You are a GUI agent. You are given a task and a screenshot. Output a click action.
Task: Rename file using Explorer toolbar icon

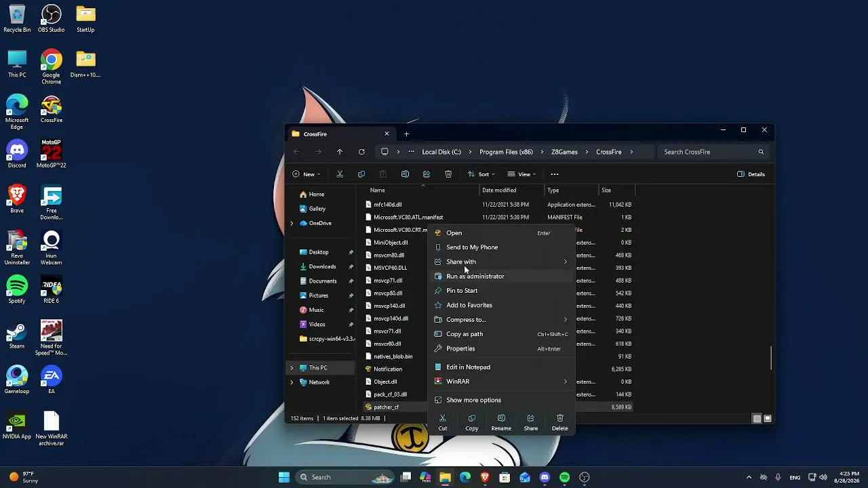tap(405, 174)
